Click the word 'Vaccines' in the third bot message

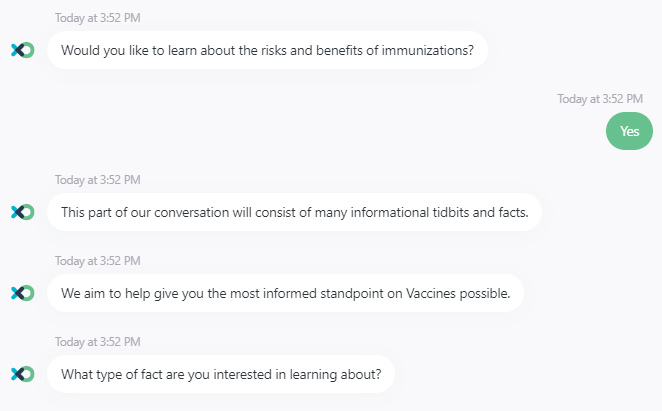431,293
